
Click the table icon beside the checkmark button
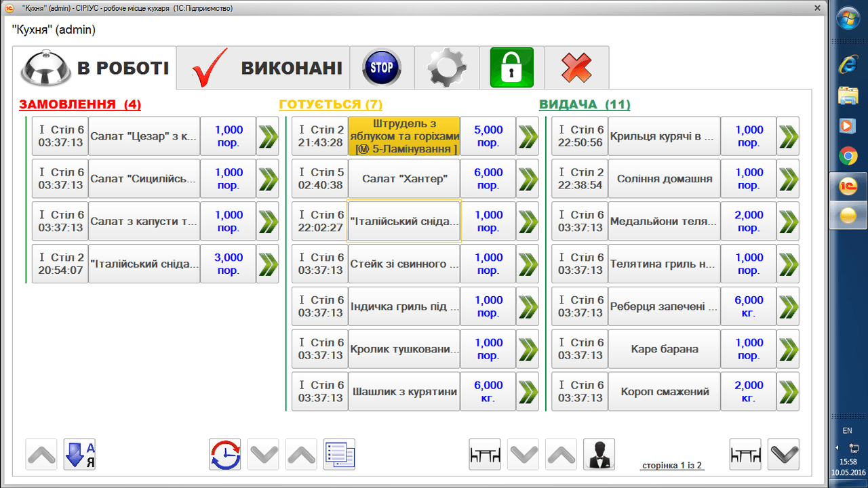745,454
